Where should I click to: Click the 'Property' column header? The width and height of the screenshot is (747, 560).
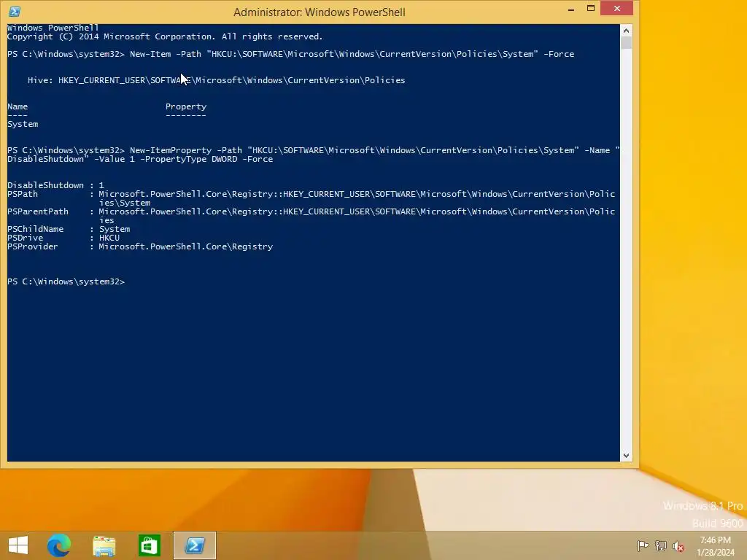point(186,106)
